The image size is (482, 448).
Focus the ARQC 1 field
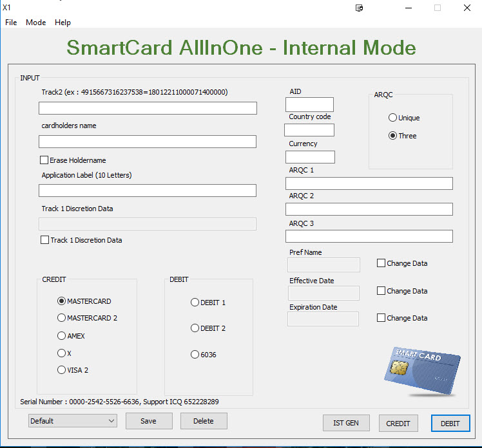click(x=369, y=183)
